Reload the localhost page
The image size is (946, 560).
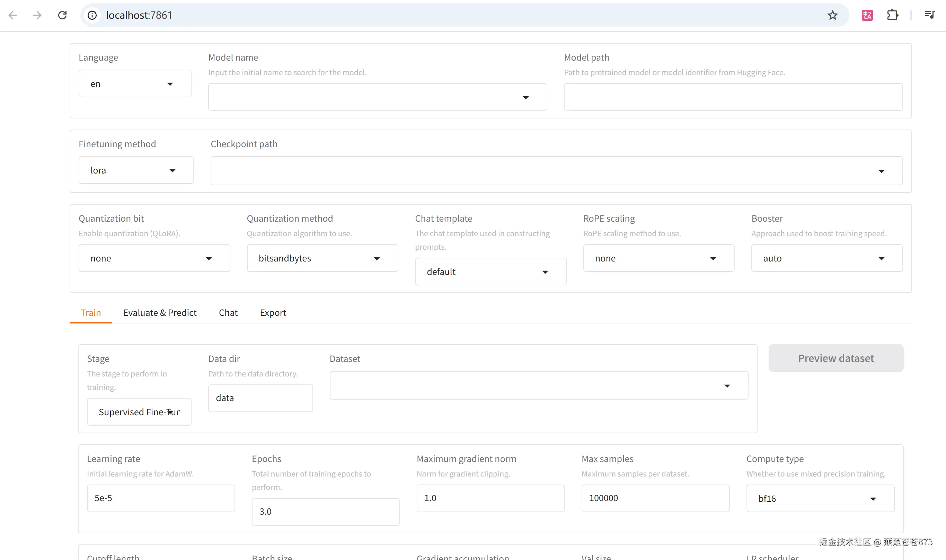point(62,15)
